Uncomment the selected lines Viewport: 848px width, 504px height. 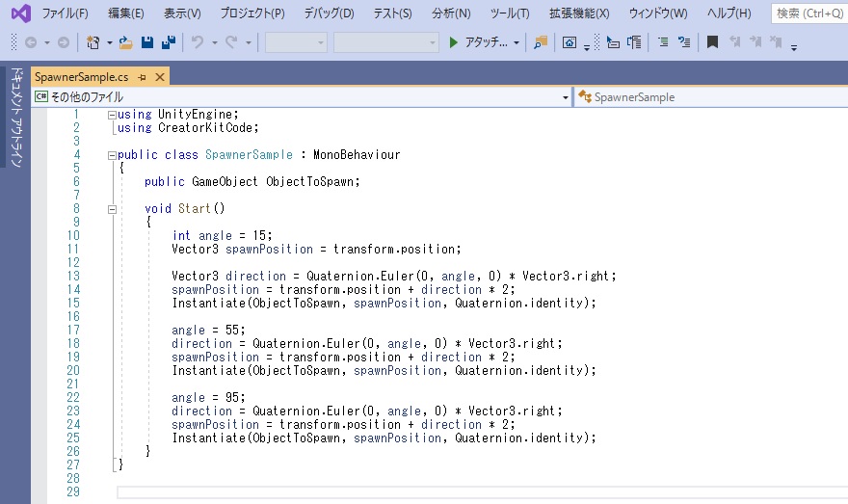(684, 42)
